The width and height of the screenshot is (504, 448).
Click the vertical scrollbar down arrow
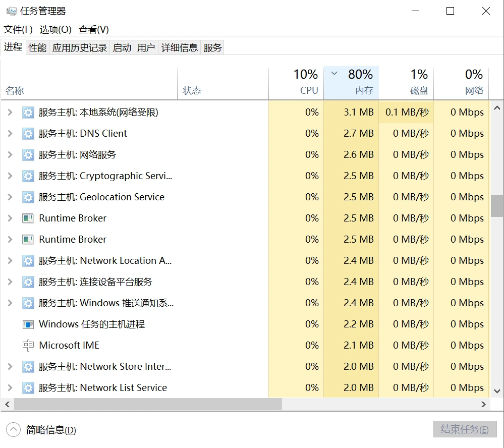[x=497, y=391]
